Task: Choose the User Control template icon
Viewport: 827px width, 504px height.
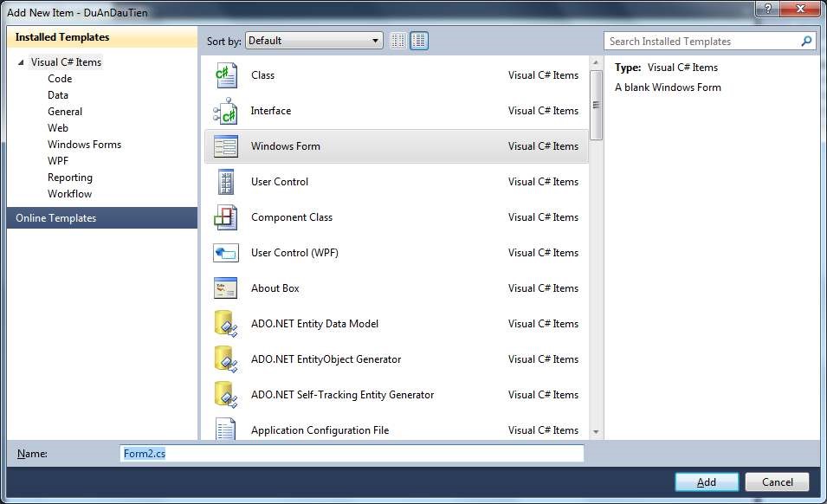Action: (225, 182)
